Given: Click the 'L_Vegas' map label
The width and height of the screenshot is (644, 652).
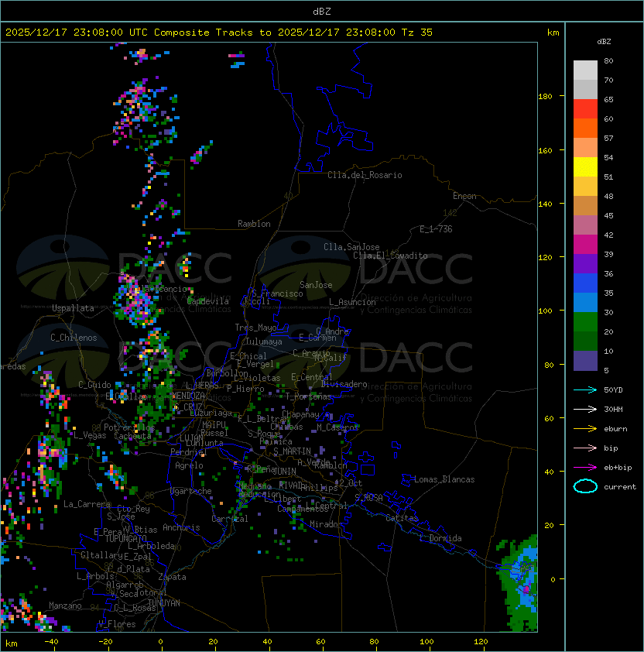Looking at the screenshot, I should [x=91, y=435].
